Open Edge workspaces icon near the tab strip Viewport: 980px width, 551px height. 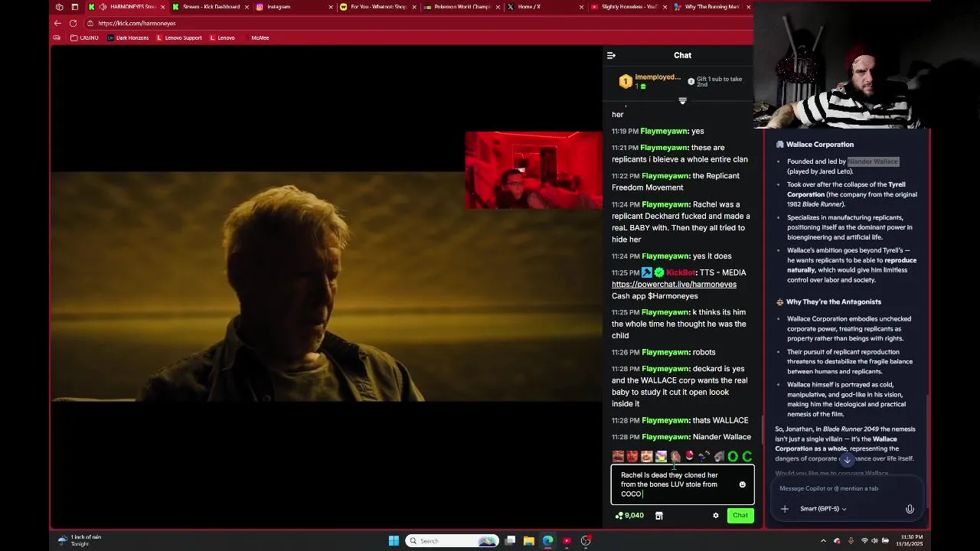click(x=59, y=7)
